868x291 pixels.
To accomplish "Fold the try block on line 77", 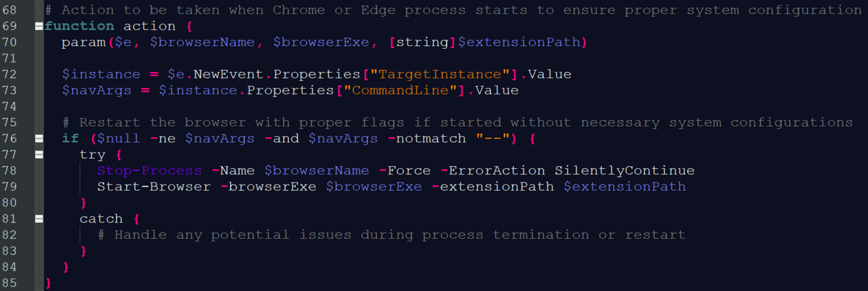I will click(39, 155).
